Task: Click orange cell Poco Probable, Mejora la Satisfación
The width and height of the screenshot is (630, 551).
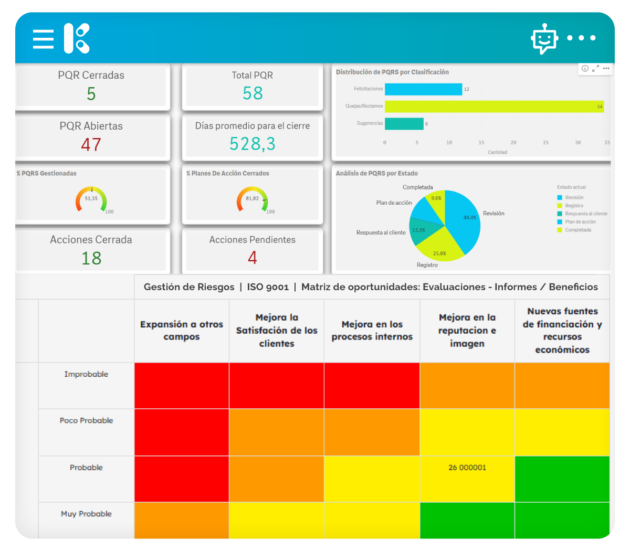Action: pyautogui.click(x=277, y=432)
